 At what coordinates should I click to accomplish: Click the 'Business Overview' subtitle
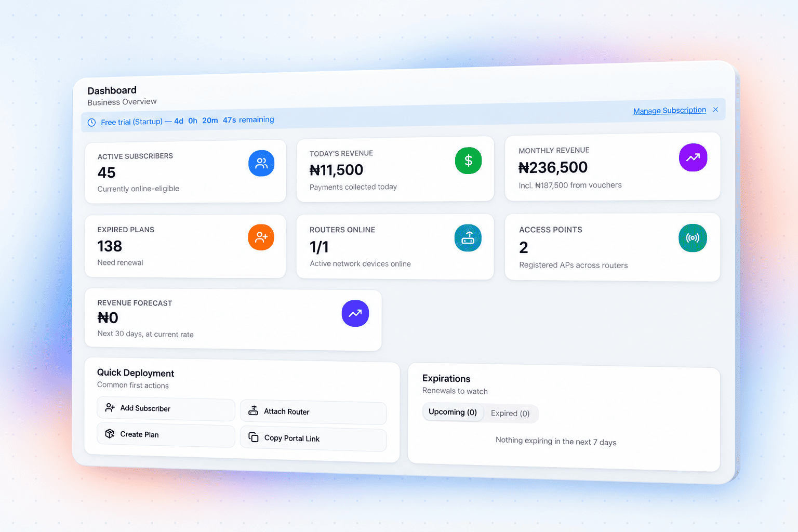pyautogui.click(x=122, y=102)
